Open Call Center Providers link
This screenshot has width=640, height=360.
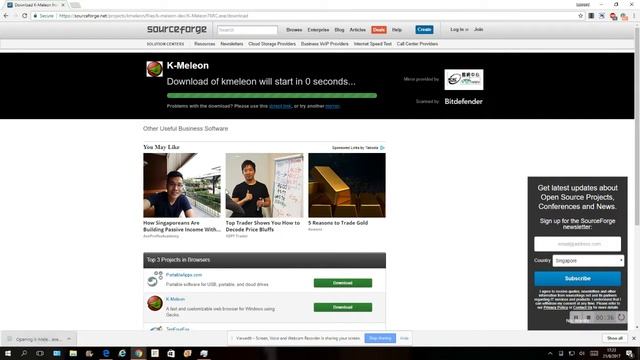(x=417, y=44)
